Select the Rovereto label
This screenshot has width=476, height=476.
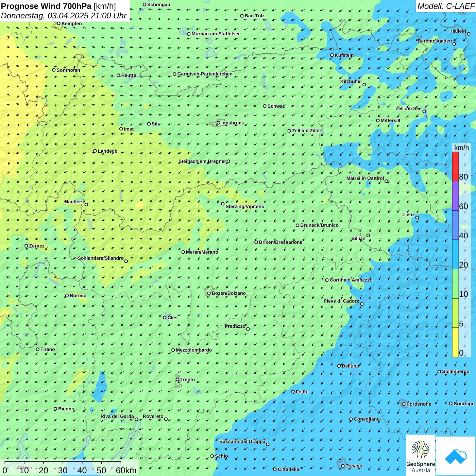click(x=153, y=416)
